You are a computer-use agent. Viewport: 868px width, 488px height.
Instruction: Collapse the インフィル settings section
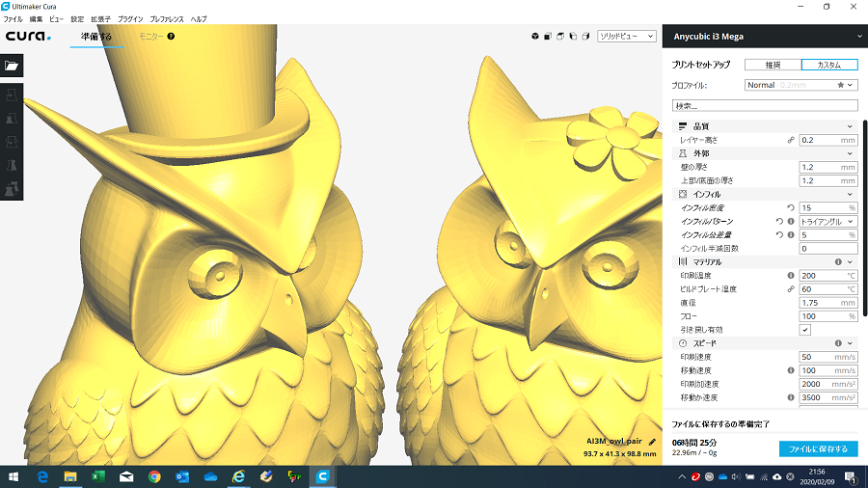pyautogui.click(x=850, y=194)
